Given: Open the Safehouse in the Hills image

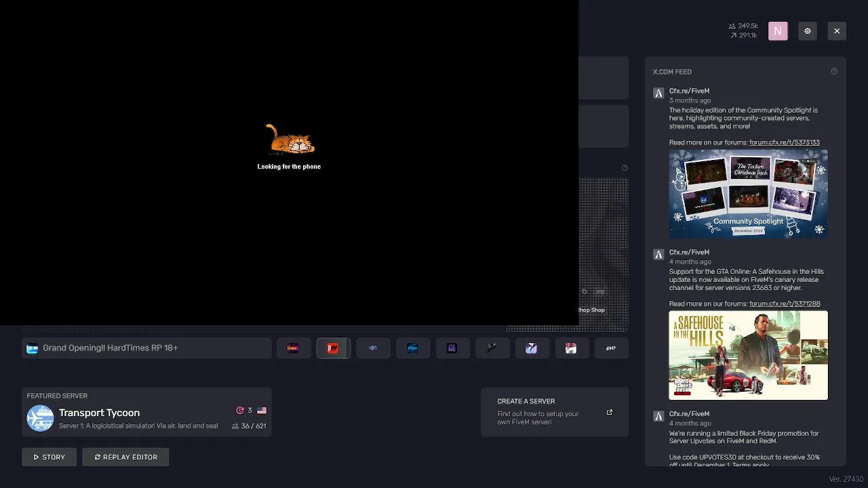Looking at the screenshot, I should (x=748, y=355).
